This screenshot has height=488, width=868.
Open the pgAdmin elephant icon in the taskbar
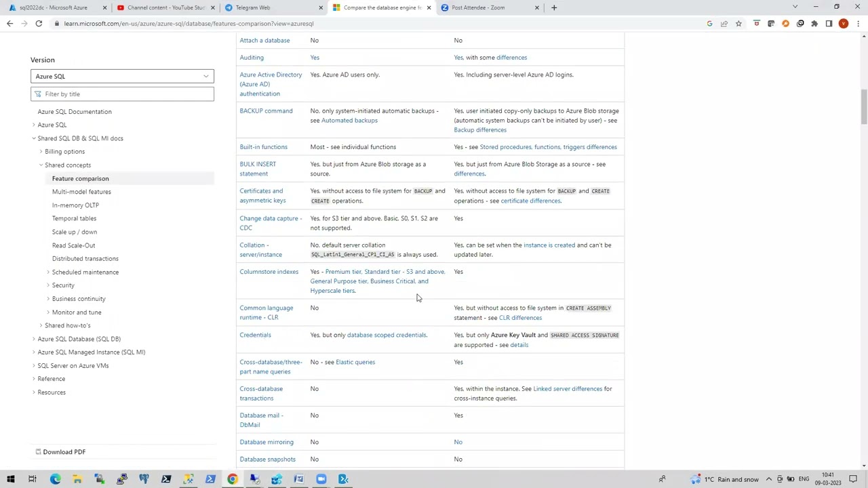coord(144,479)
